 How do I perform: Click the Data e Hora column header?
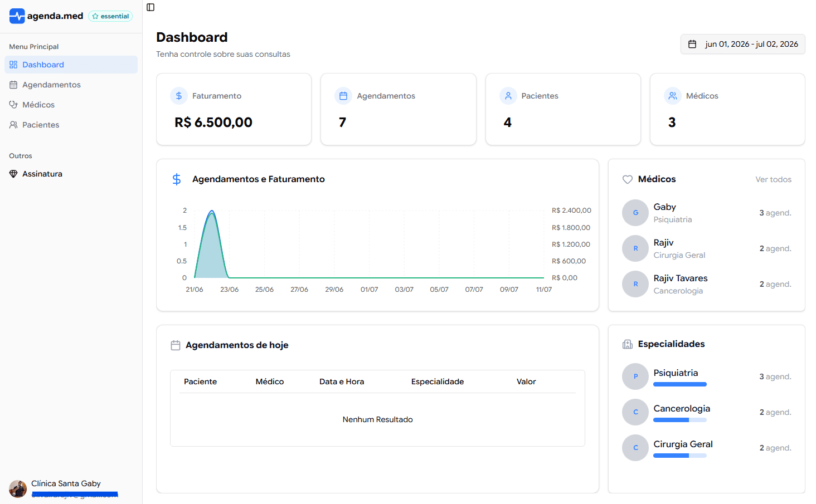[x=342, y=381]
